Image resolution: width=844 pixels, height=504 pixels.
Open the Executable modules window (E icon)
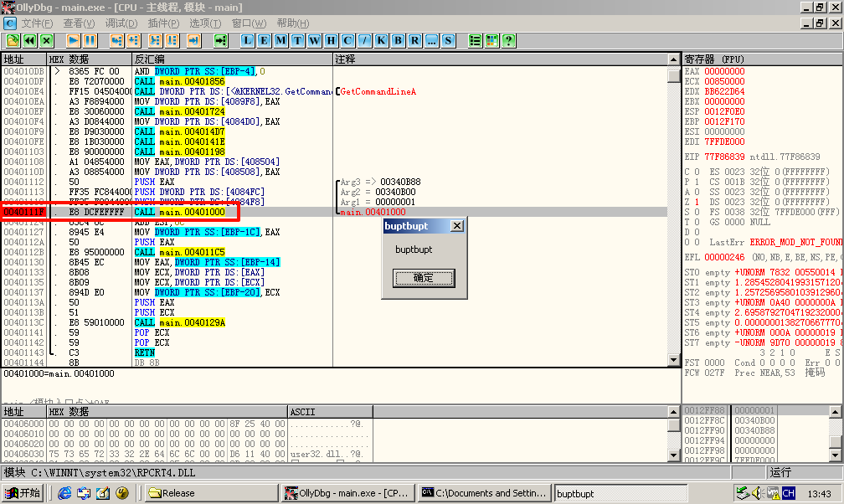pos(264,40)
